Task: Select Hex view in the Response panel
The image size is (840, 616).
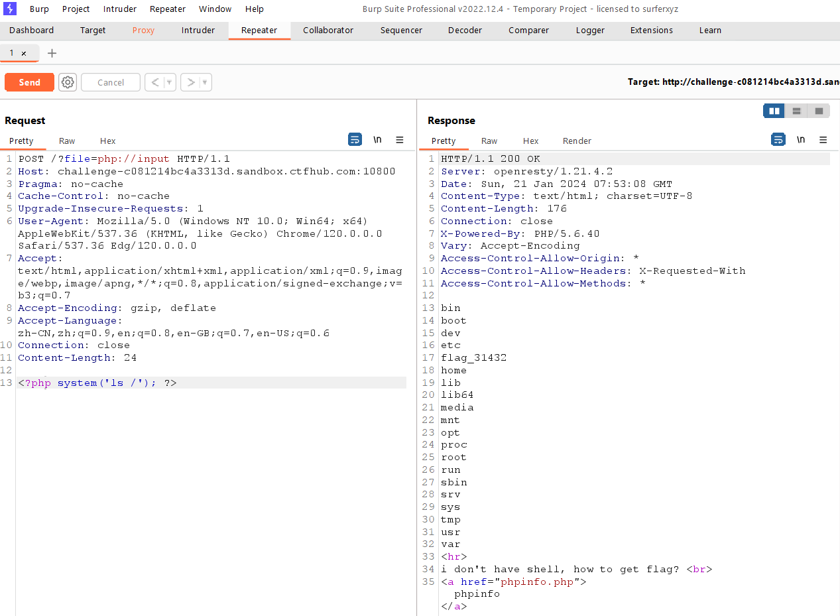Action: pos(531,141)
